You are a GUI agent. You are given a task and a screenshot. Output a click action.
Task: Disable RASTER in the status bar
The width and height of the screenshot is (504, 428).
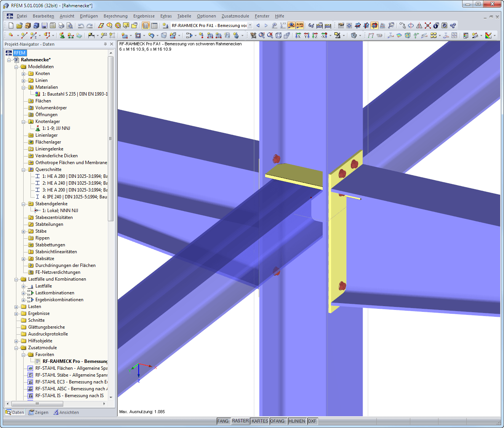pyautogui.click(x=240, y=421)
